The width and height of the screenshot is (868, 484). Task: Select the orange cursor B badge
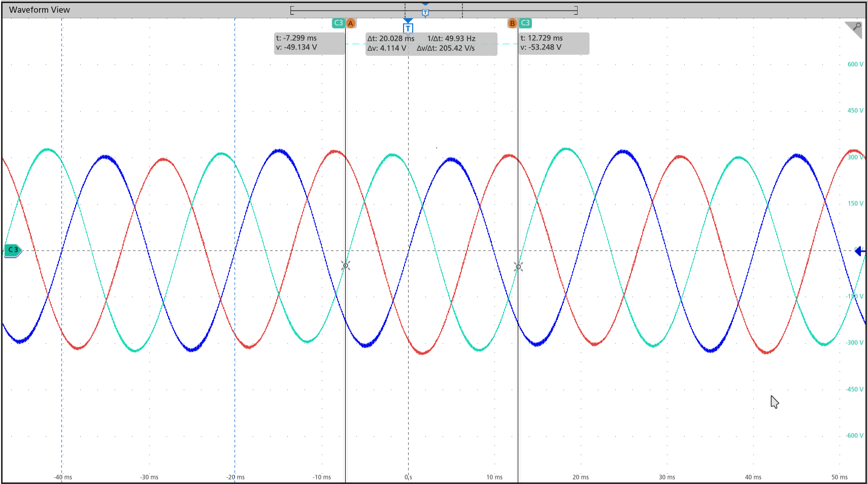[x=512, y=23]
